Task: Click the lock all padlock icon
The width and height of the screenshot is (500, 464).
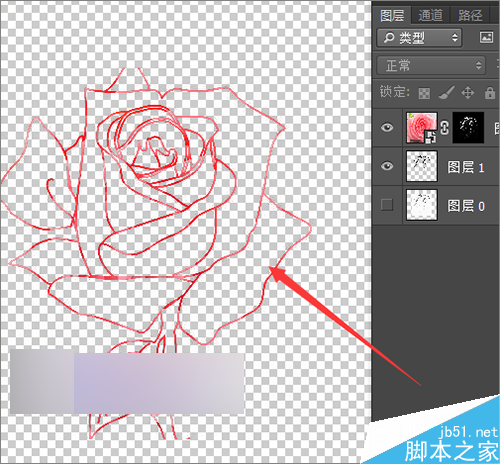Action: (490, 93)
